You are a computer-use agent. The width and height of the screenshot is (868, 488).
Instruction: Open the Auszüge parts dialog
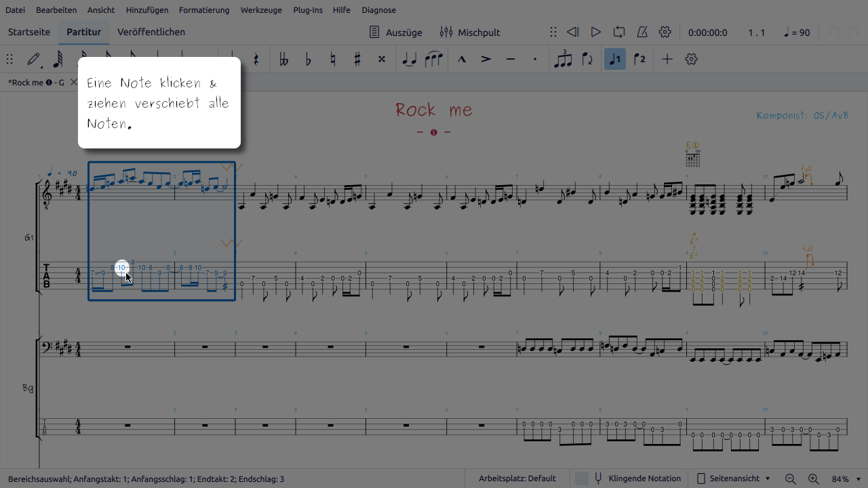(x=395, y=33)
